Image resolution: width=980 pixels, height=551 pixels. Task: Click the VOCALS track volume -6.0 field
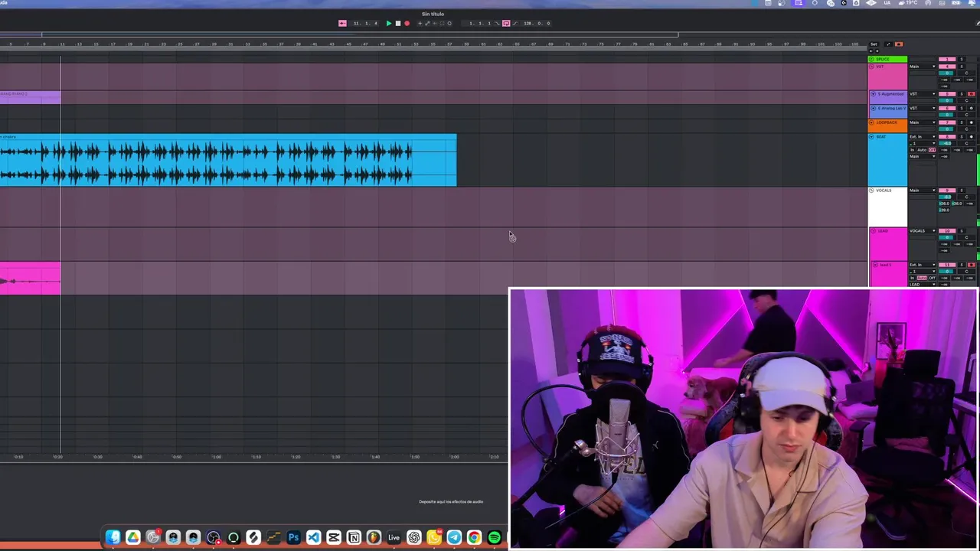point(947,197)
